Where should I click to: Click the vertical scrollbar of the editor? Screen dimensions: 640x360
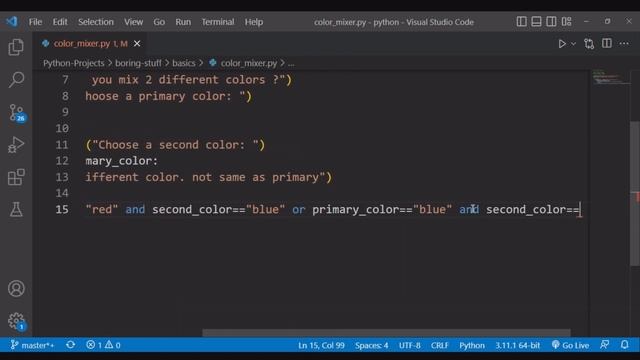635,193
